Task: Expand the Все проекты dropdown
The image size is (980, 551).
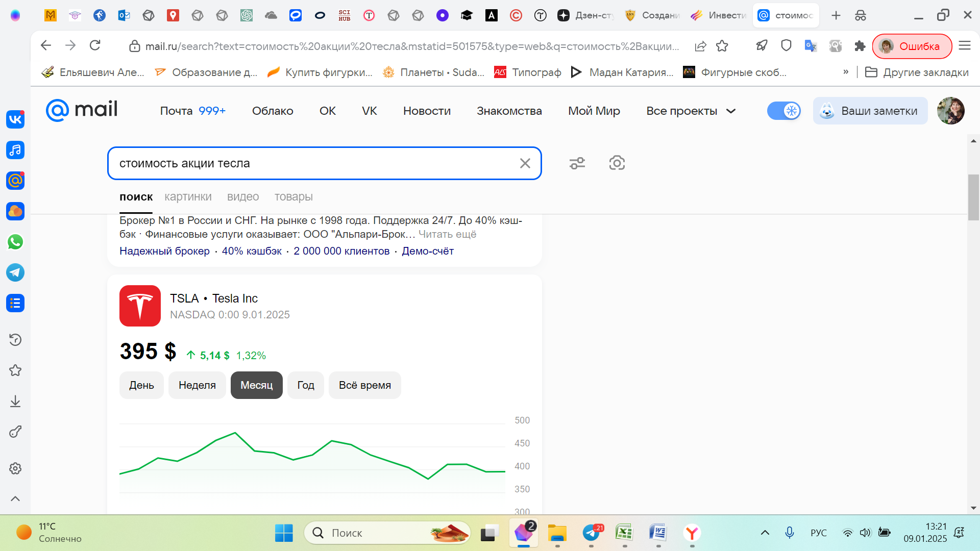Action: 690,111
